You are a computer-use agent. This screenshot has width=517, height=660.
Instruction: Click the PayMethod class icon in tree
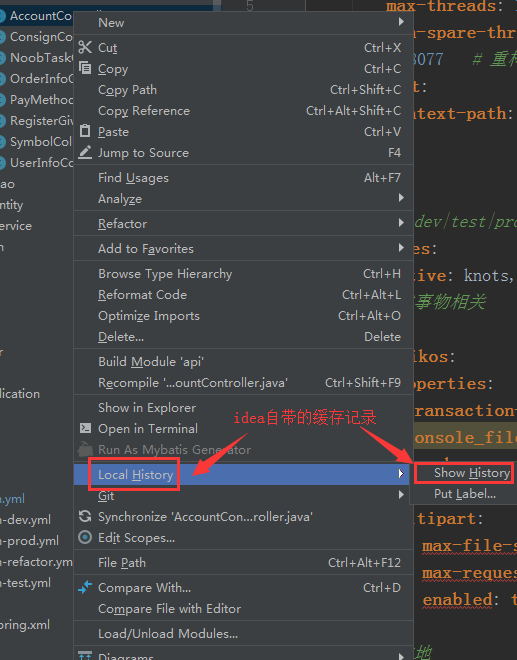pyautogui.click(x=2, y=100)
